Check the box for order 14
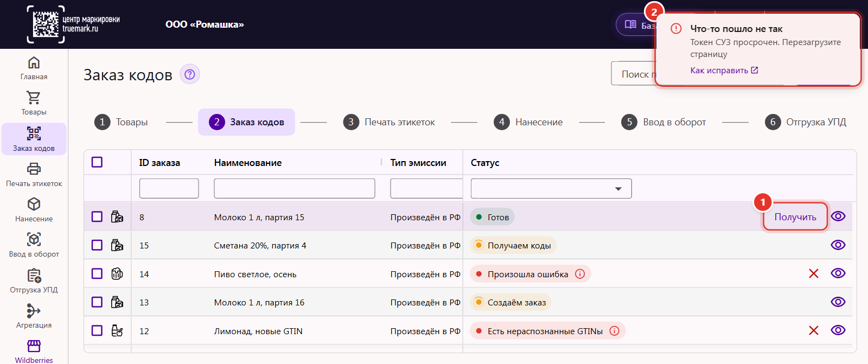The height and width of the screenshot is (364, 868). pyautogui.click(x=97, y=273)
